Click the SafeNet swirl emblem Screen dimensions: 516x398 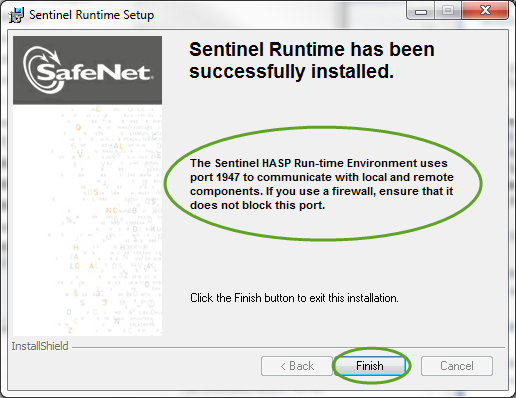tap(42, 70)
